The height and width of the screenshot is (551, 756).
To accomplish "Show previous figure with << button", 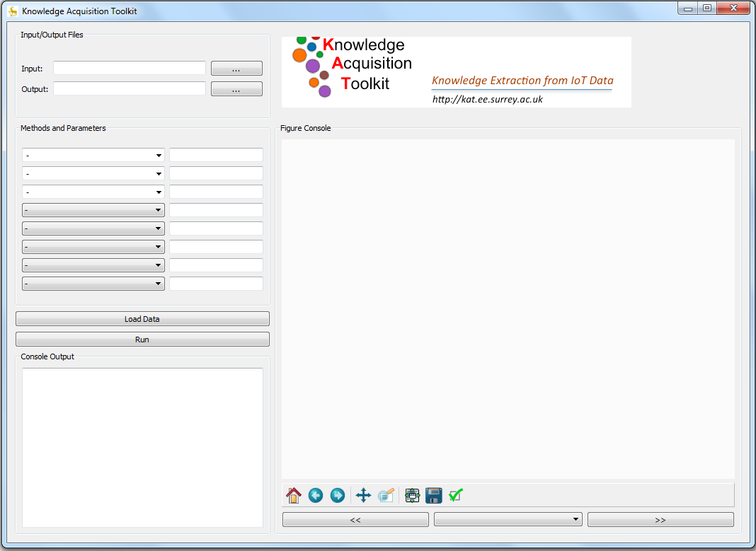I will click(x=355, y=519).
